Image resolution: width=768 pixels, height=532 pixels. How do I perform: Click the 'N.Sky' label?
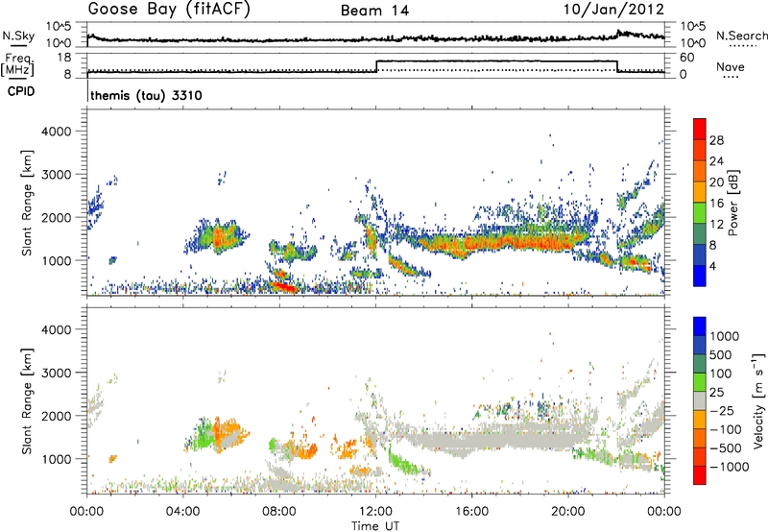(x=18, y=36)
